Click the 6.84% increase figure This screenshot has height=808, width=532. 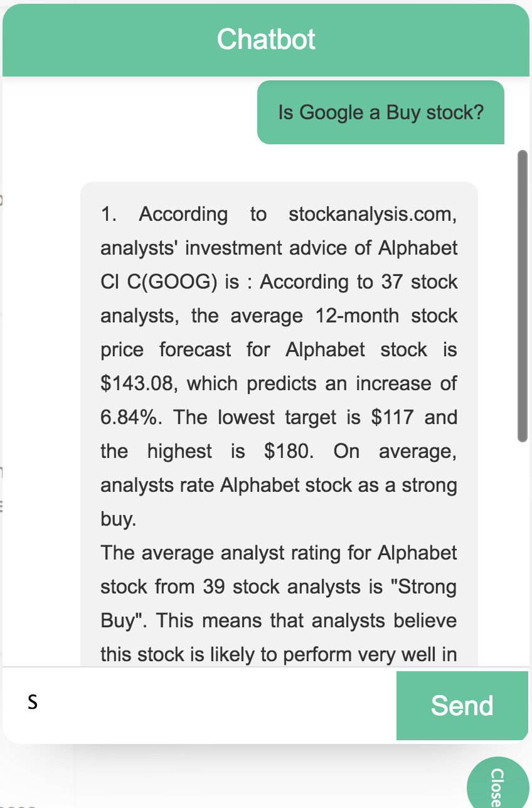click(129, 418)
